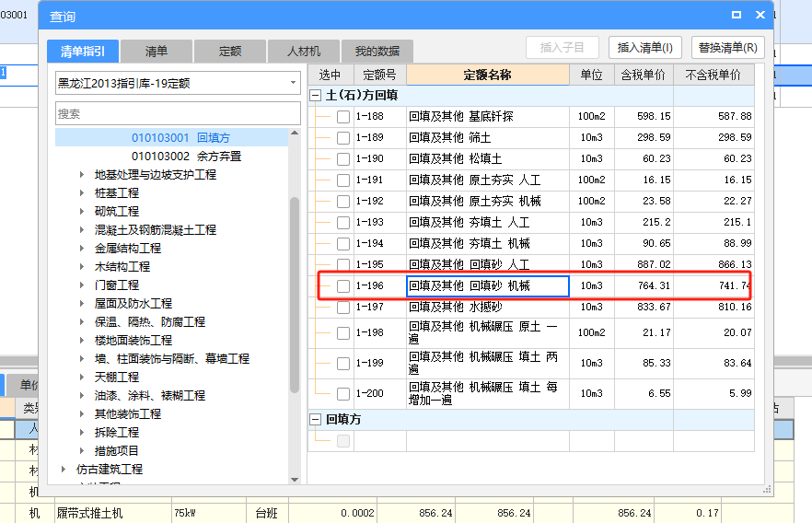Check the box for quota 1-188

coord(342,117)
